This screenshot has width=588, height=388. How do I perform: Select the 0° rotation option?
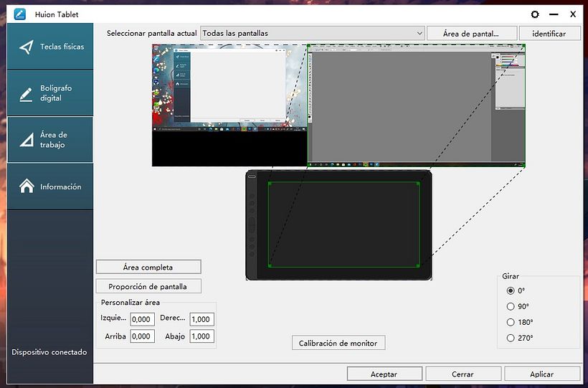(x=511, y=290)
